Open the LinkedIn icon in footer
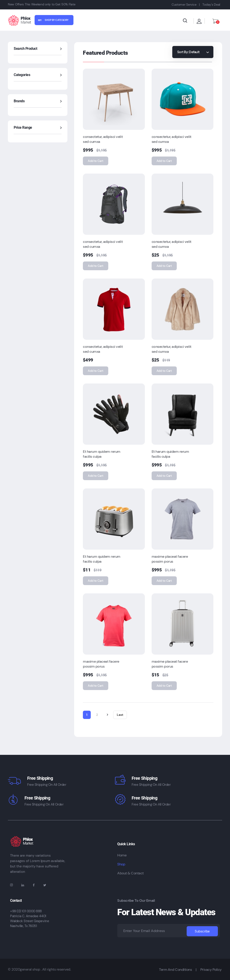The width and height of the screenshot is (230, 980). (22, 885)
